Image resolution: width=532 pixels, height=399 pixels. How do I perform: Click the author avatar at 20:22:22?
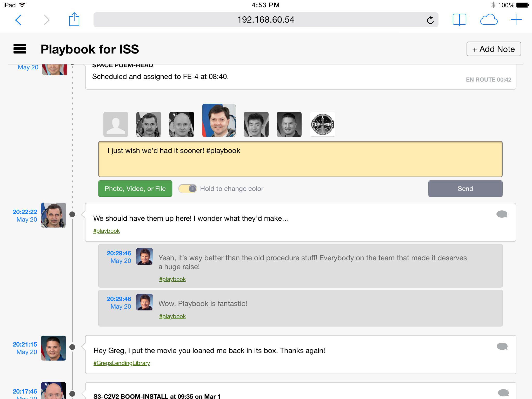point(54,215)
